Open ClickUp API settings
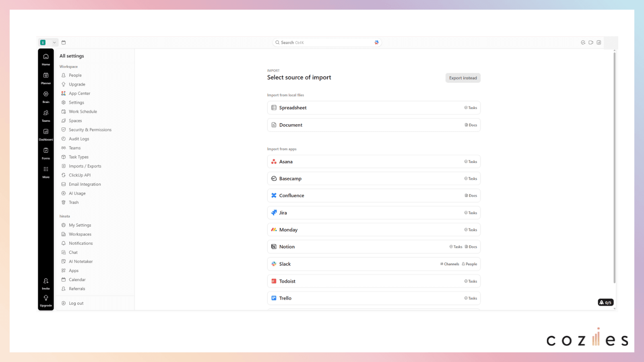 (80, 175)
